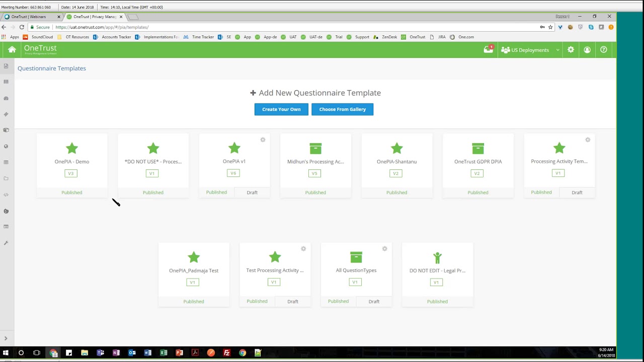The image size is (644, 362).
Task: Open the table icon in left sidebar
Action: [x=6, y=162]
